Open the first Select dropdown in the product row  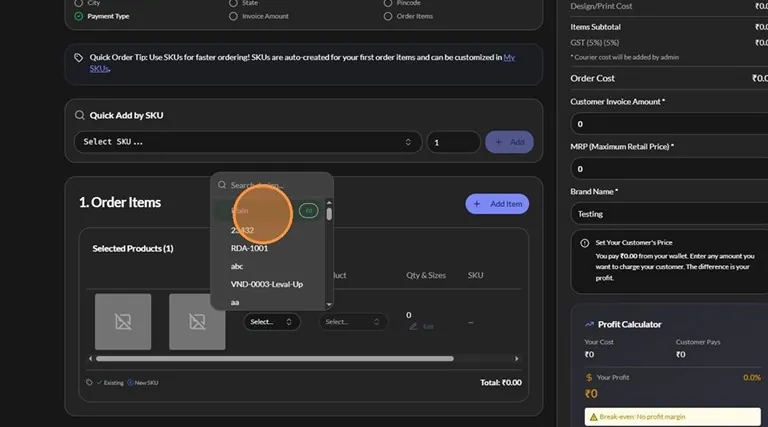(271, 322)
